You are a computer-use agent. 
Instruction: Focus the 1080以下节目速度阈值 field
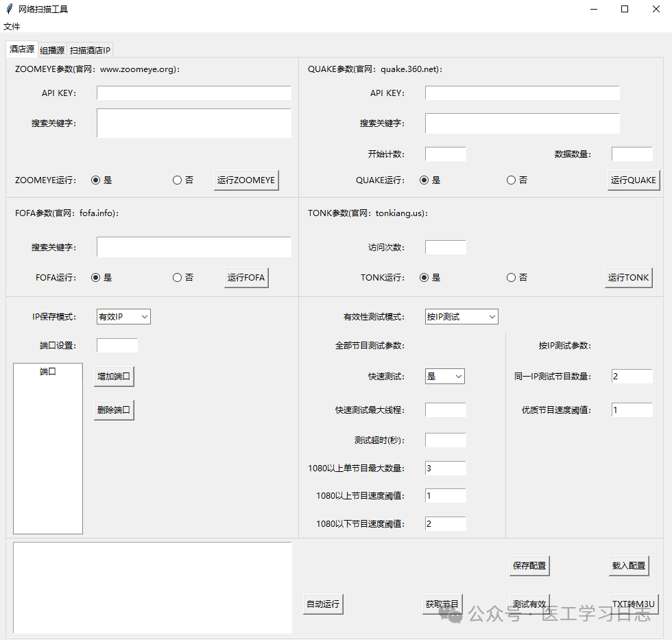(446, 524)
